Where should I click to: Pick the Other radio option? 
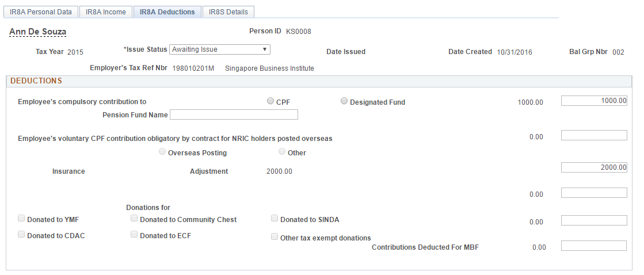pos(282,152)
